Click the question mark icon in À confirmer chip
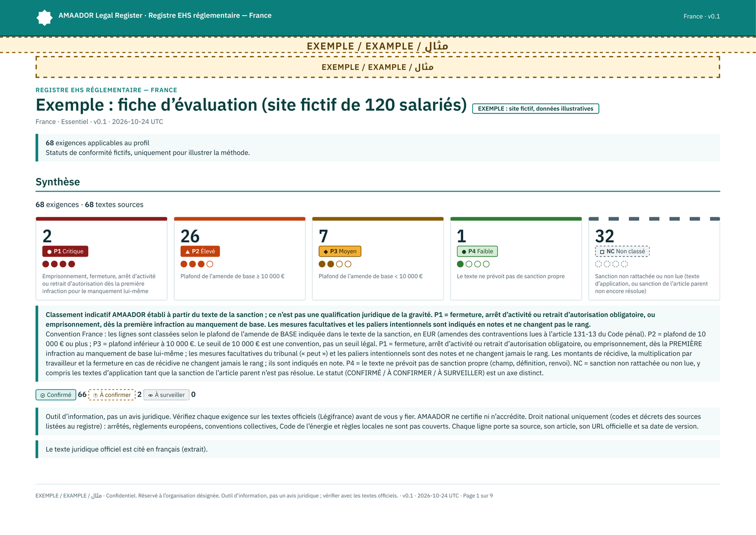 pos(95,395)
